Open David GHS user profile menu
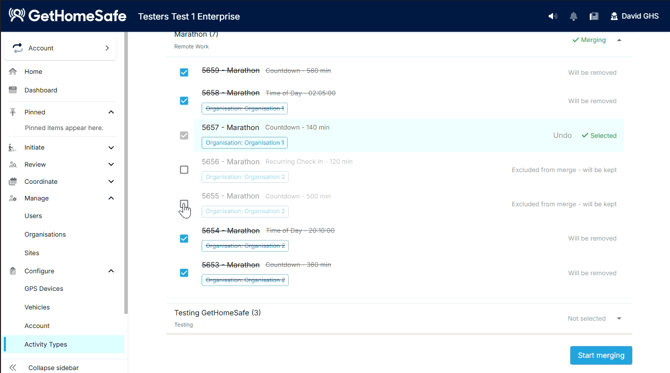Viewport: 670px width, 373px height. coord(635,16)
